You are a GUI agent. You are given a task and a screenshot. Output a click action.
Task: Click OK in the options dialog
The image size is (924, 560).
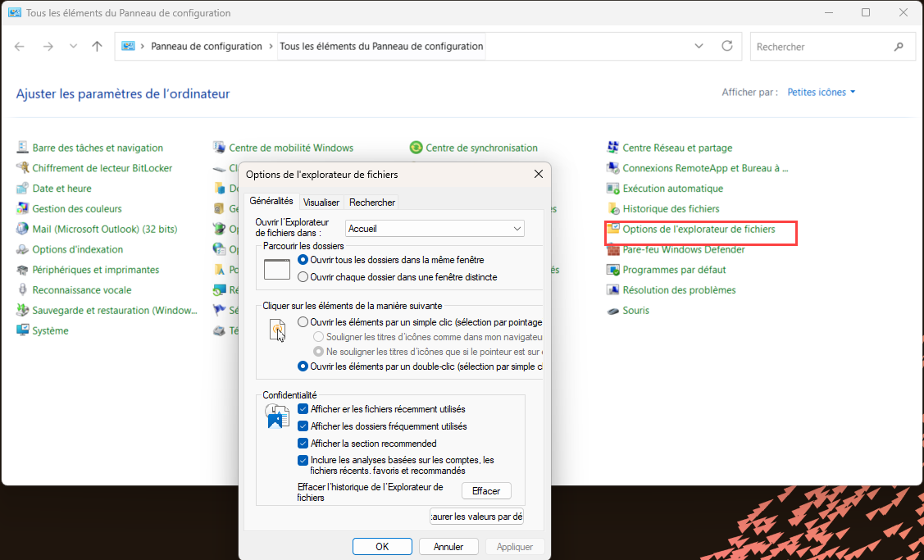[x=382, y=547]
